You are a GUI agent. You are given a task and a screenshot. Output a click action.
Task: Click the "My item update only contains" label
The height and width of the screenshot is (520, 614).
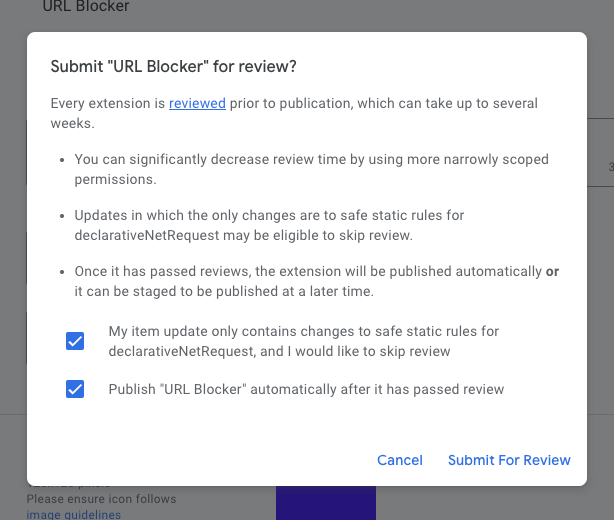pos(303,331)
